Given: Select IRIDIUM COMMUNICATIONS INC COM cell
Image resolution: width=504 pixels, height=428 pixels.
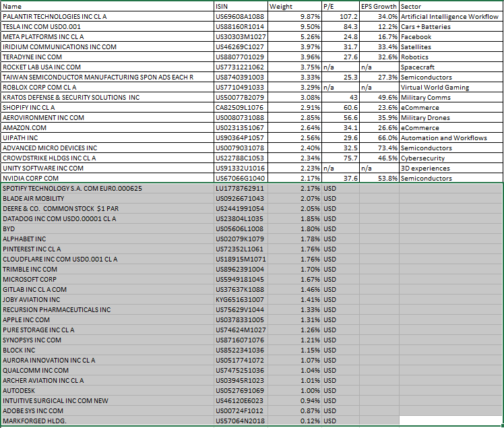Looking at the screenshot, I should pos(107,47).
